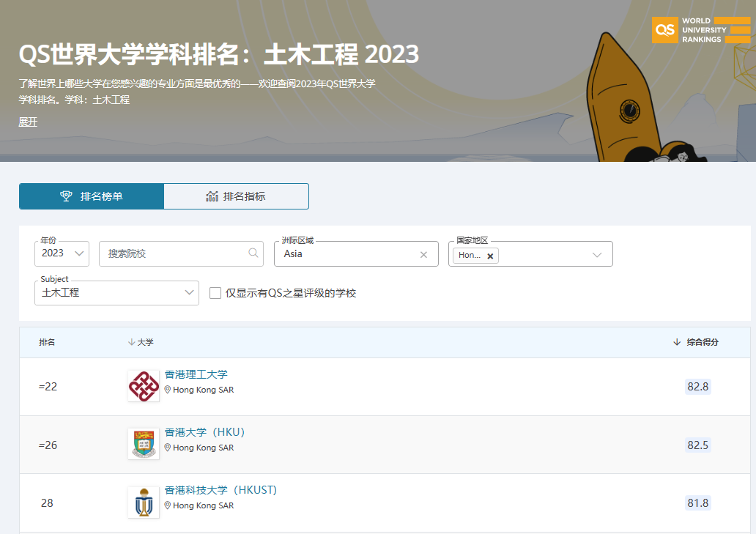Image resolution: width=756 pixels, height=534 pixels.
Task: Open the 年份 2023 year dropdown
Action: 62,253
